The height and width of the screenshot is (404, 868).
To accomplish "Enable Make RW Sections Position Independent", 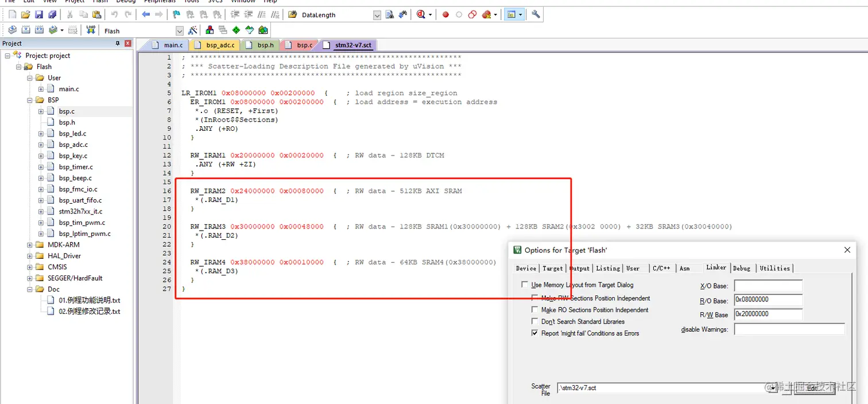I will [x=535, y=298].
